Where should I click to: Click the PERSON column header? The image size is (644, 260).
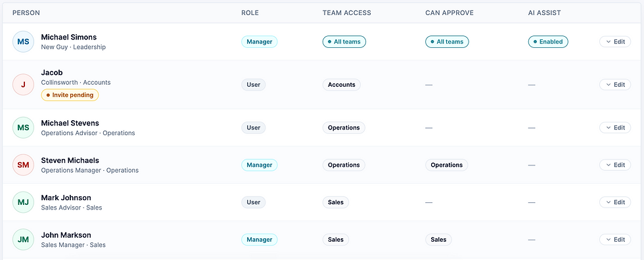click(26, 13)
